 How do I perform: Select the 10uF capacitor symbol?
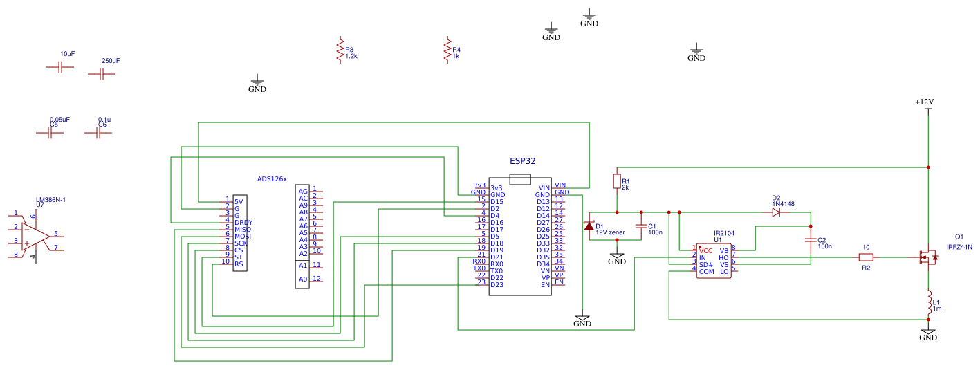59,67
